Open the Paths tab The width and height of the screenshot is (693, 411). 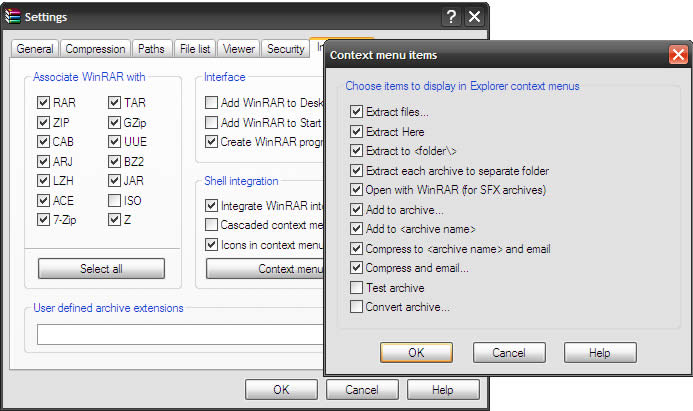151,49
